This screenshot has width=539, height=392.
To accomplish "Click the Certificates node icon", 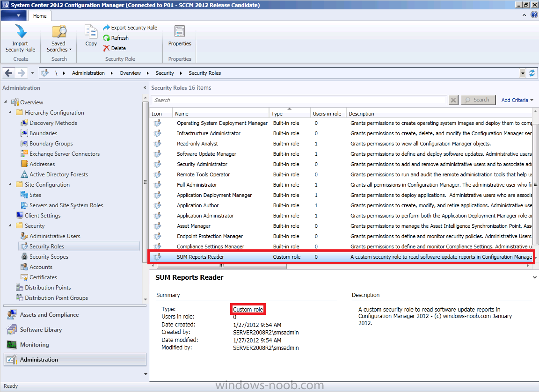I will (x=24, y=277).
